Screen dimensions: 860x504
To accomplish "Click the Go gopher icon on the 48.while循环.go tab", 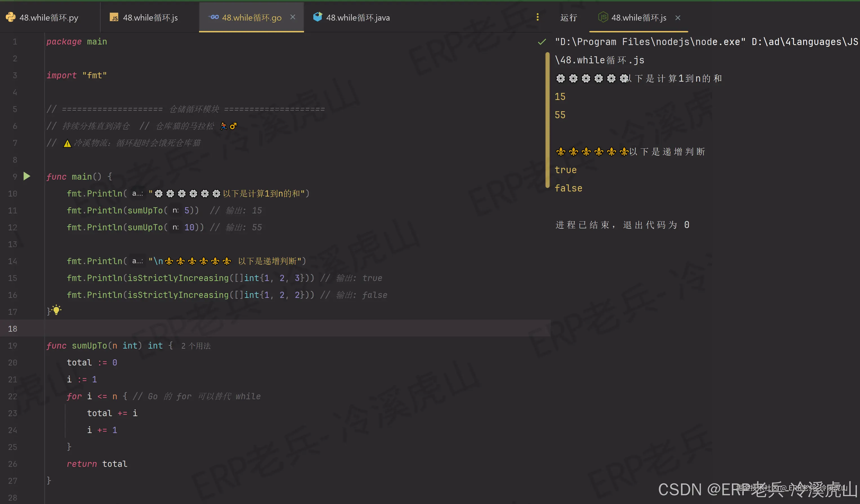I will click(214, 17).
